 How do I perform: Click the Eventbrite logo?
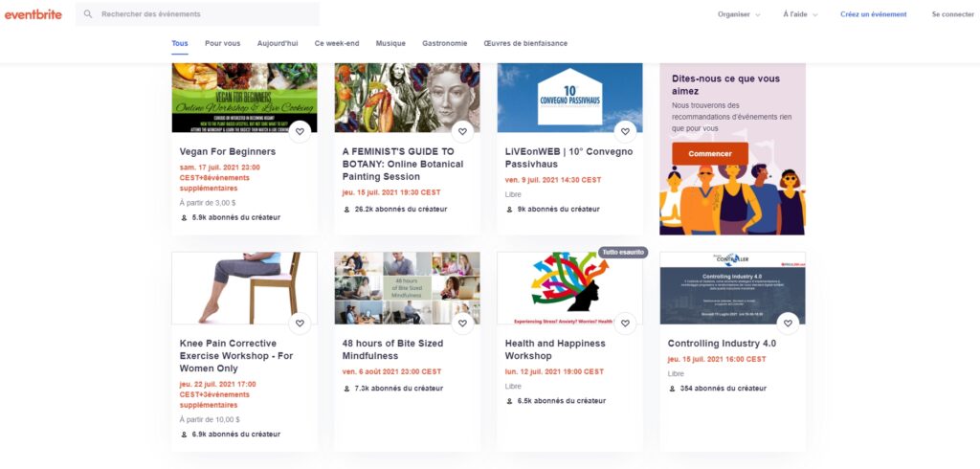[33, 14]
